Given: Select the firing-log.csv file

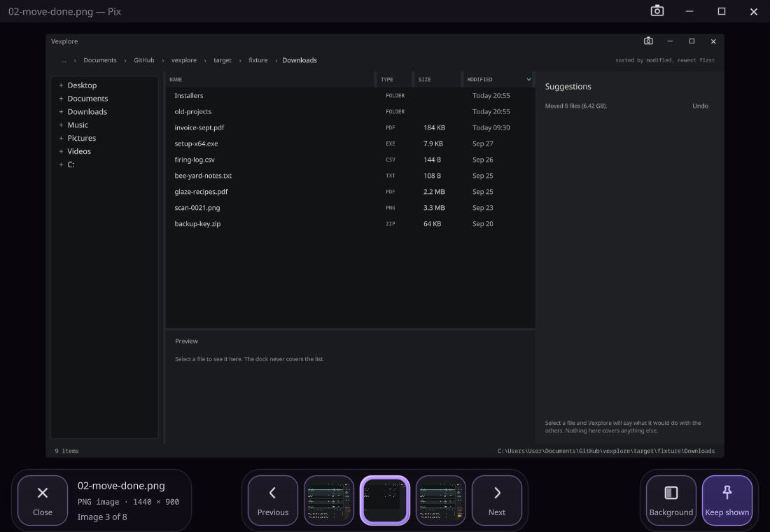Looking at the screenshot, I should point(350,160).
